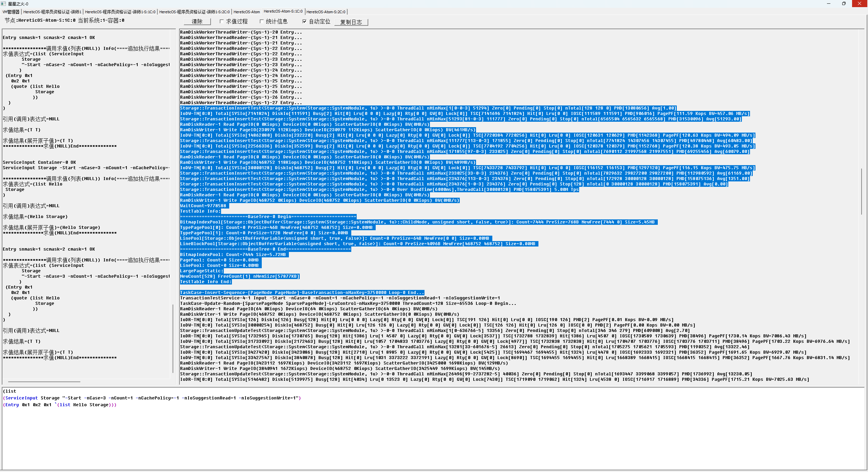
Task: Click the 星星之火 app icon in title bar
Action: point(3,4)
